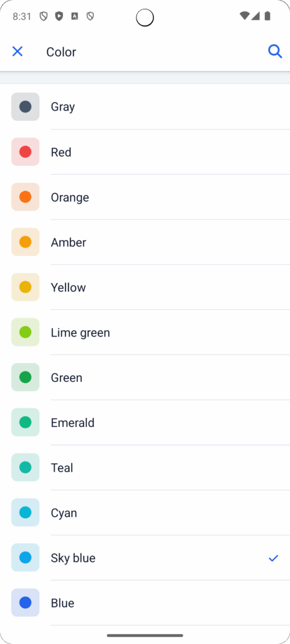Select the Yellow swatch icon
This screenshot has height=644, width=290.
point(25,287)
